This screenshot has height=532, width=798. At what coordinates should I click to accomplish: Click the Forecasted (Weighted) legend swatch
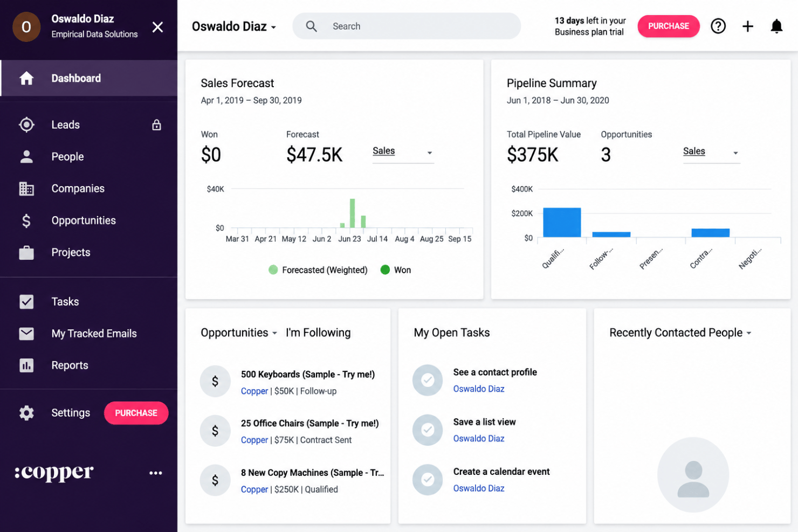coord(273,270)
